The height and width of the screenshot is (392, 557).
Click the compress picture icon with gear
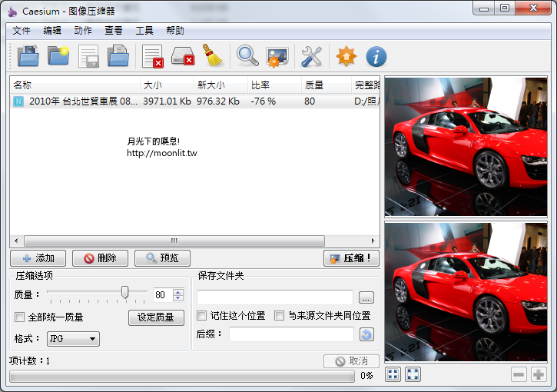277,56
